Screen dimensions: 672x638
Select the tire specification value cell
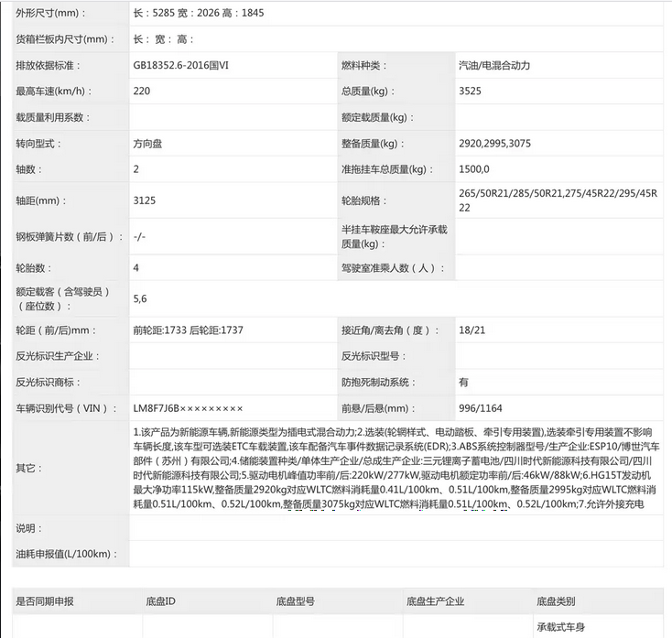(x=558, y=201)
